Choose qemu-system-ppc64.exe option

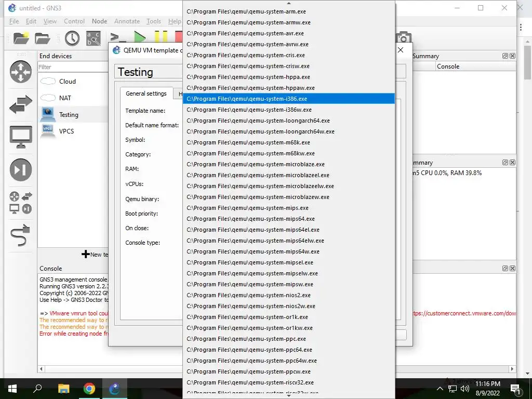(x=289, y=350)
